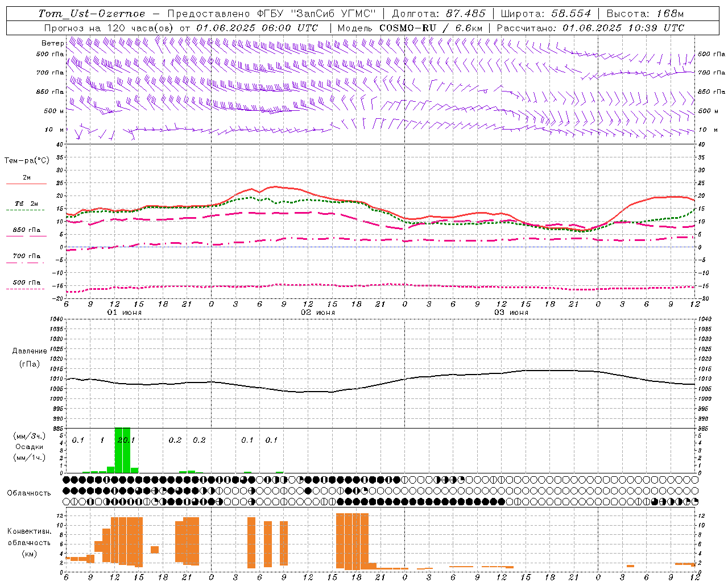Click the Осадки precipitation label
This screenshot has height=582, width=728.
pos(29,447)
